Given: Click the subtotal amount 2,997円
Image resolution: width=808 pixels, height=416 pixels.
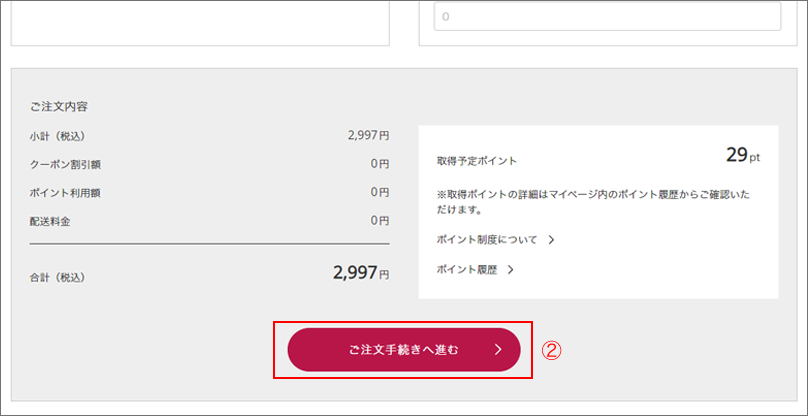Looking at the screenshot, I should click(368, 135).
